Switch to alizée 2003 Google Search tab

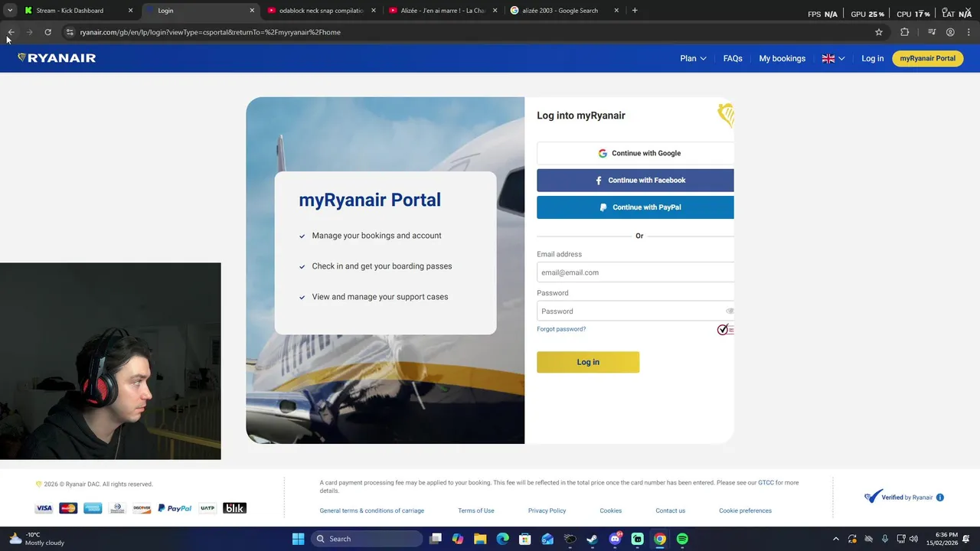pyautogui.click(x=565, y=11)
